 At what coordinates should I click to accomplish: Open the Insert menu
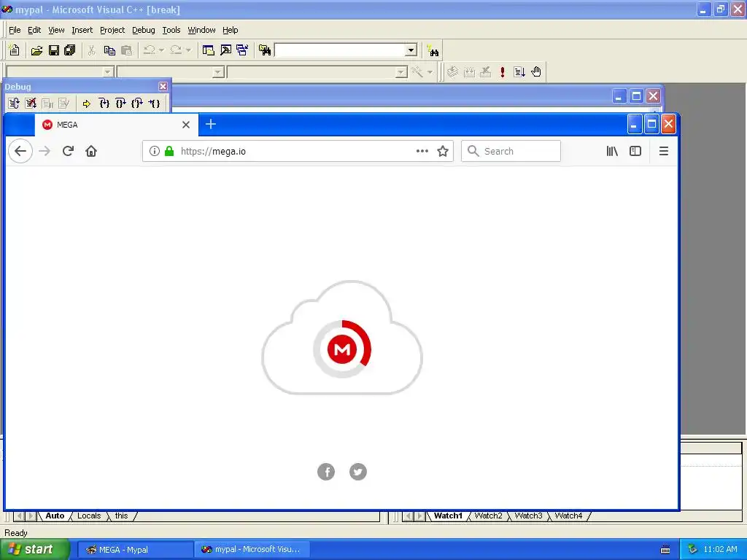point(82,30)
